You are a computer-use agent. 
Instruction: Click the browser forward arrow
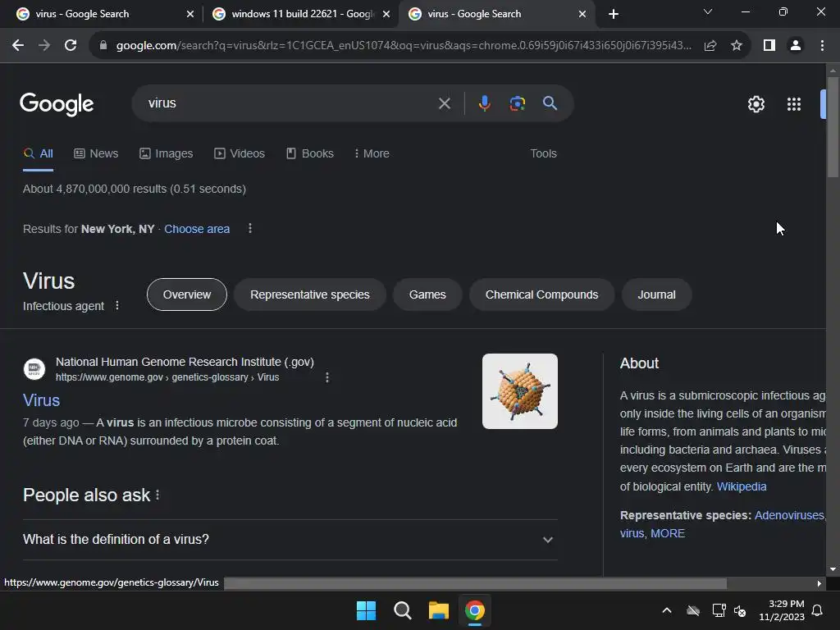44,46
